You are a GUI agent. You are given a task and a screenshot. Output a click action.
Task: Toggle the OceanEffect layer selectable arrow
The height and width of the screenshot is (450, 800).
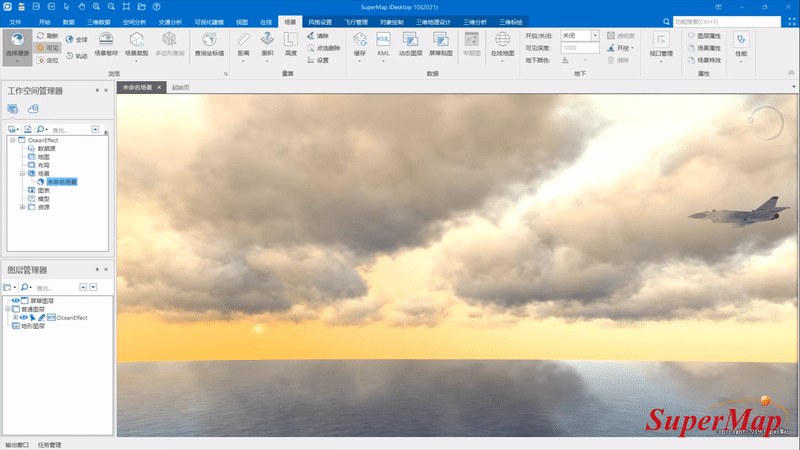pyautogui.click(x=33, y=317)
